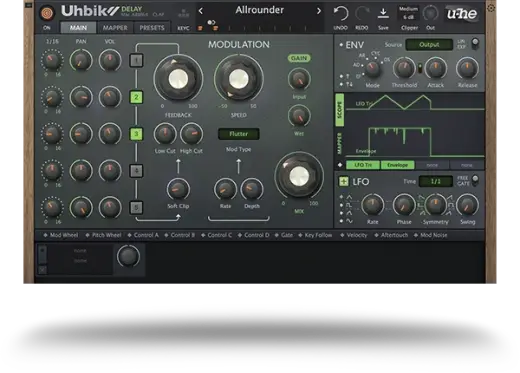Open the settings gear icon
This screenshot has width=520, height=373.
(491, 8)
